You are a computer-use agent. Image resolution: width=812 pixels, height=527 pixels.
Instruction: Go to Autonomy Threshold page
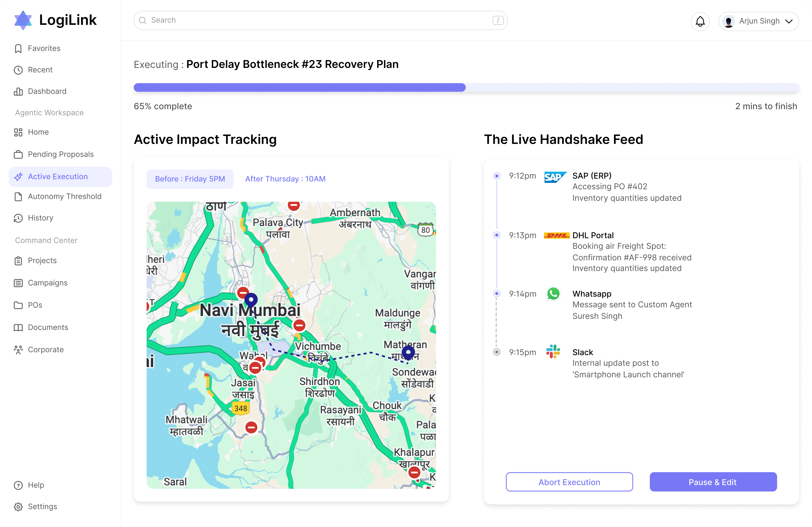point(64,196)
